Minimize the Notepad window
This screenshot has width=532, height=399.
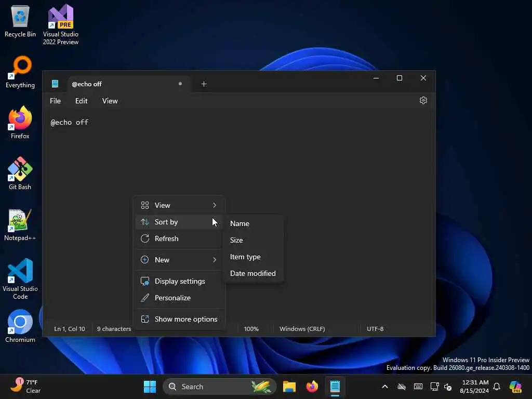[x=376, y=78]
